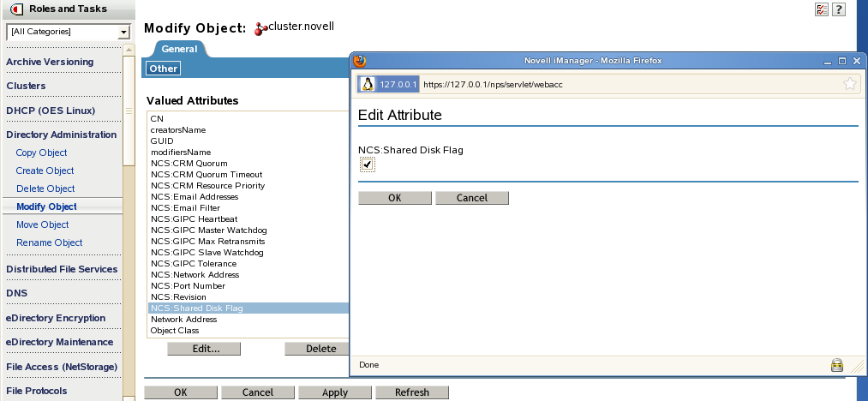Select GUID attribute
Image resolution: width=868 pixels, height=401 pixels.
click(249, 141)
